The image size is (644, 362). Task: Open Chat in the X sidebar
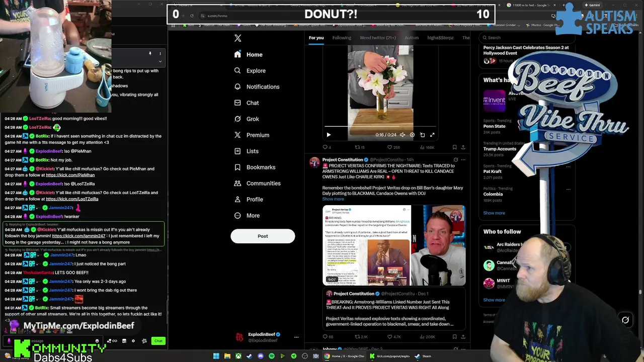[x=247, y=103]
